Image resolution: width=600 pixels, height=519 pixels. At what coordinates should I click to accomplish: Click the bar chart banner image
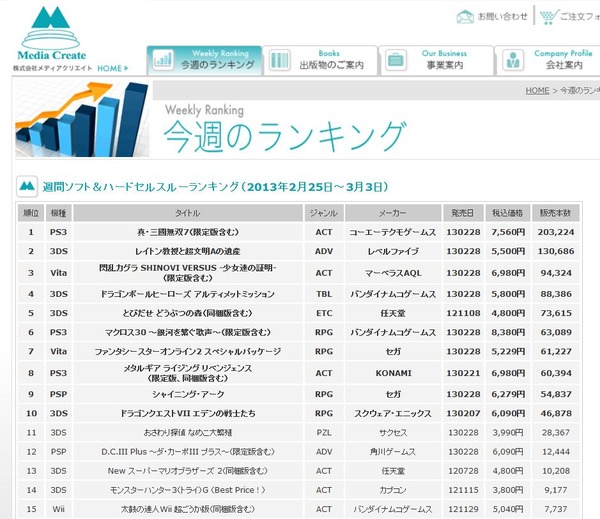point(82,119)
